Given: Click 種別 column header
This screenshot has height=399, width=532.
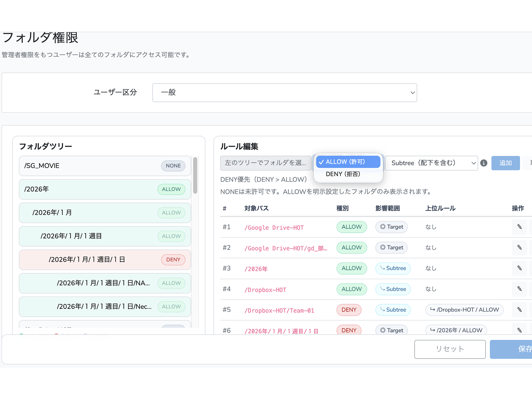Looking at the screenshot, I should [342, 208].
